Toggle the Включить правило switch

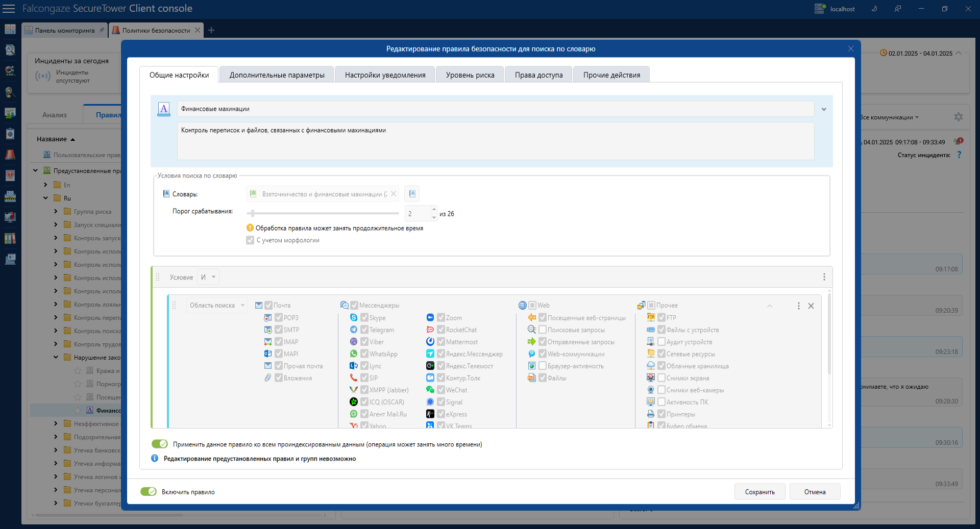tap(149, 492)
